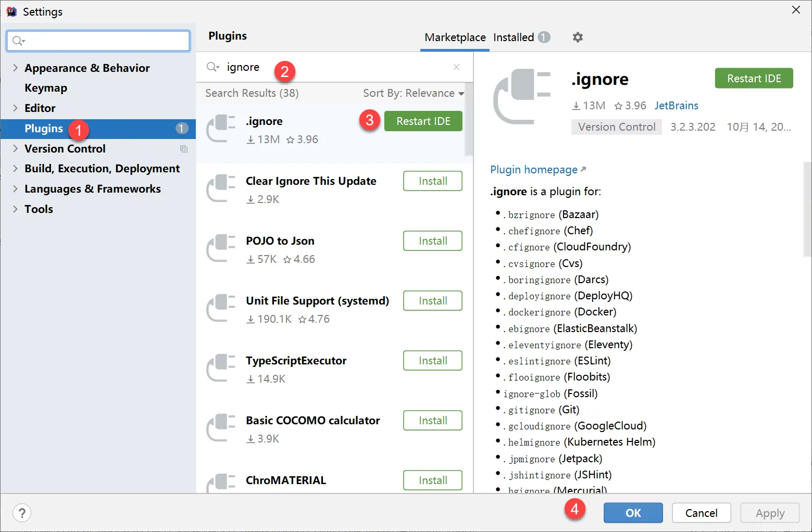Click the settings search magnifier icon
Screen dimensions: 812x532
coord(19,41)
